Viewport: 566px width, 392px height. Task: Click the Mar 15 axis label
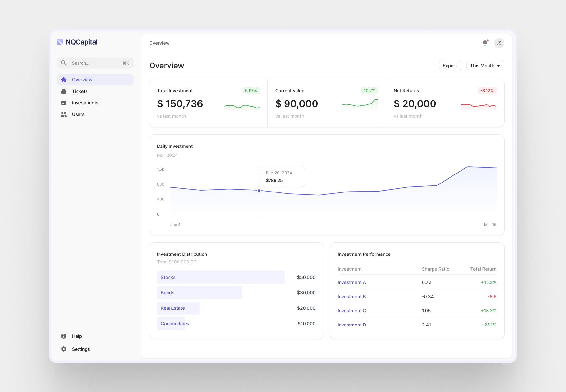click(490, 225)
